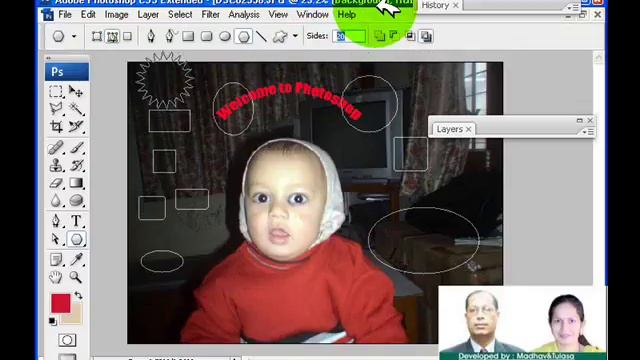
Task: Enable Subtract from path area option
Action: click(x=395, y=36)
